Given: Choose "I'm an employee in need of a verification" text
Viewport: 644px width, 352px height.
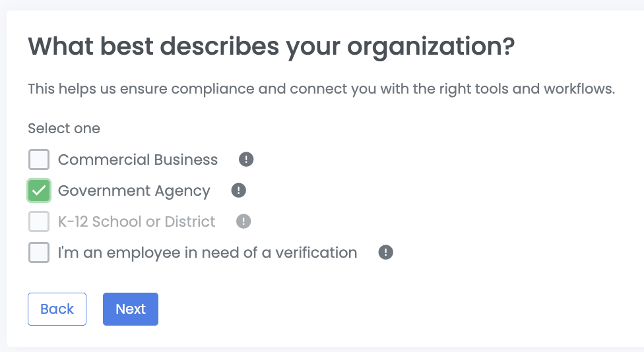Looking at the screenshot, I should 207,252.
